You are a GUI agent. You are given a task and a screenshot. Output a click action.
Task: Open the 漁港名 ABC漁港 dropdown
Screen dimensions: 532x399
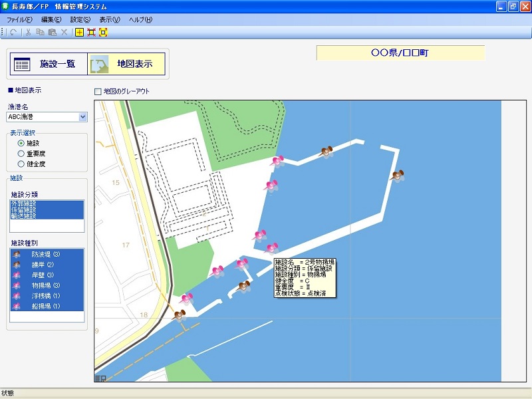point(83,117)
